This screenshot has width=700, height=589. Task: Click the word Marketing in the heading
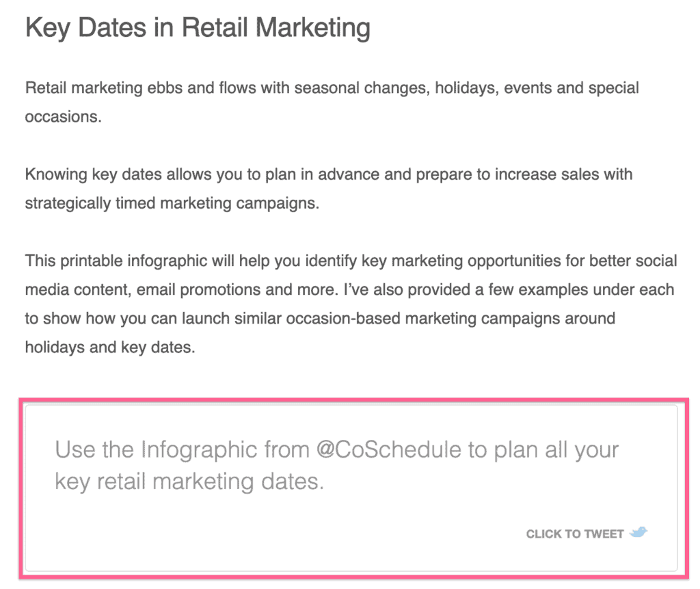tap(313, 28)
